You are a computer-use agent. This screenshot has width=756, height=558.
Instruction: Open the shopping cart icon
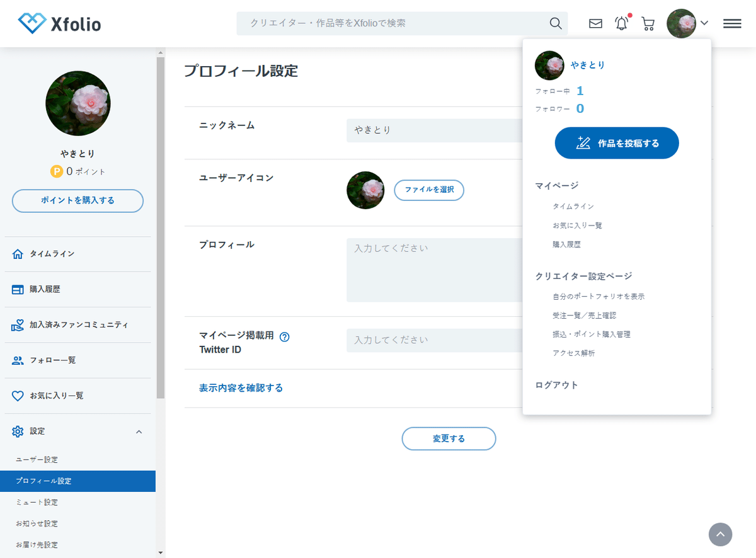pos(648,23)
